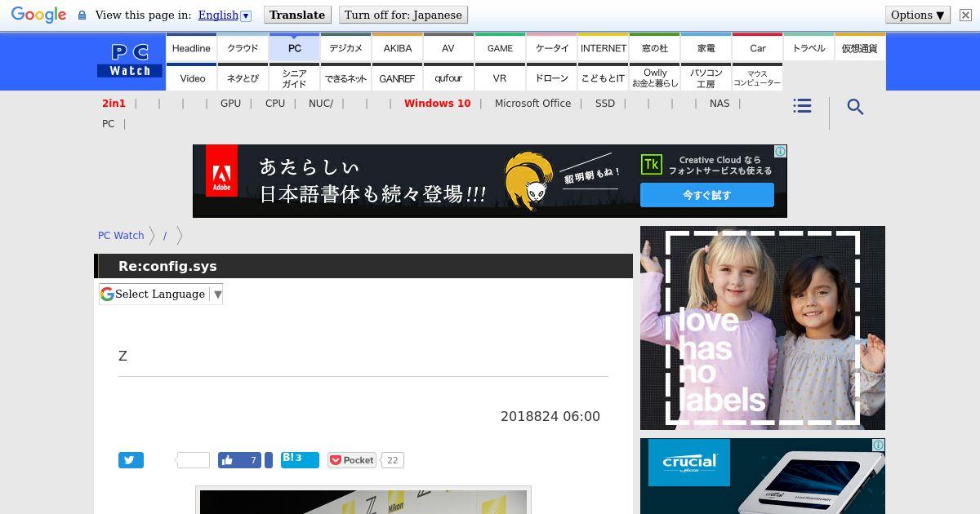Open the AKIBA tab
980x514 pixels.
pyautogui.click(x=398, y=47)
